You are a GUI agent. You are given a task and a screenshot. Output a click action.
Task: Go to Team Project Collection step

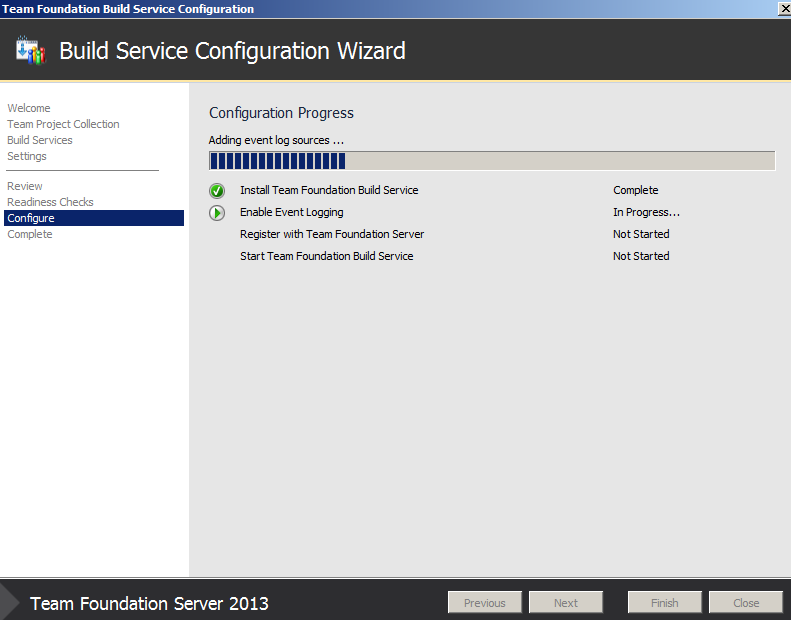pos(63,124)
